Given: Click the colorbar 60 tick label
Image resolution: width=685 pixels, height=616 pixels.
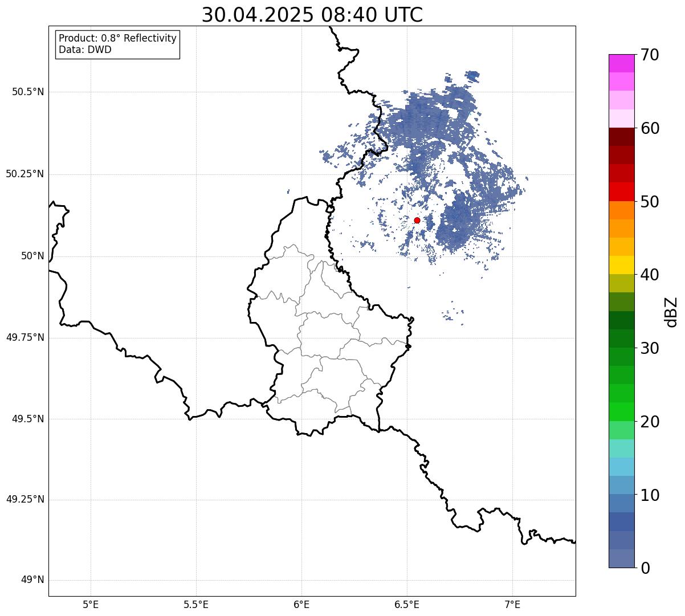Looking at the screenshot, I should coord(650,128).
